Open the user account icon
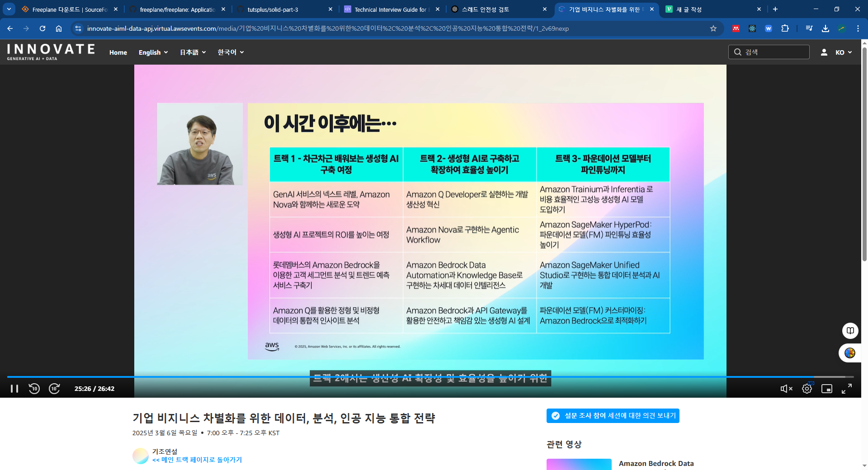 [x=824, y=52]
